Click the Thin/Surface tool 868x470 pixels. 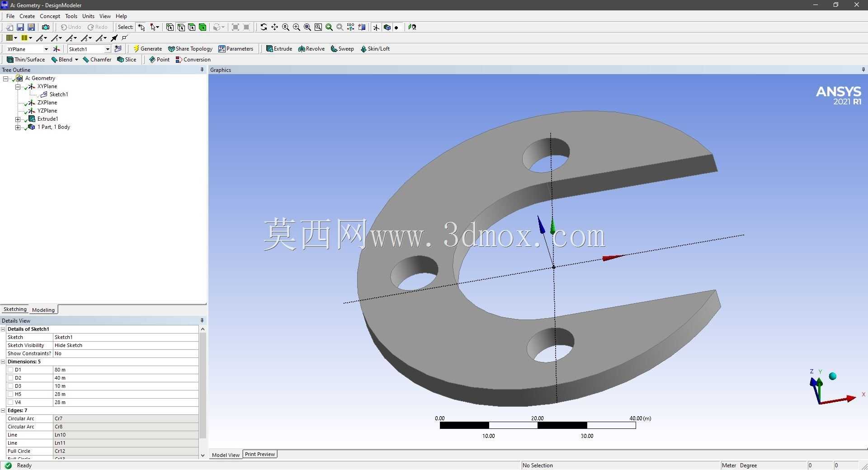coord(26,60)
